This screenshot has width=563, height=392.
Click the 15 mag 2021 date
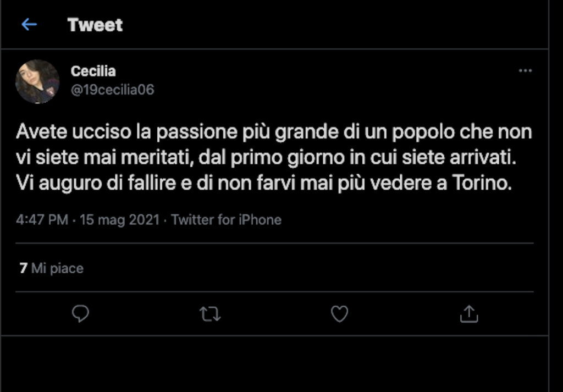(x=119, y=220)
